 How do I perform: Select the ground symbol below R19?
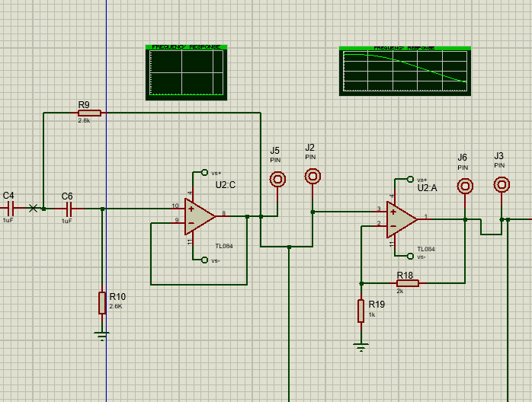tap(361, 347)
